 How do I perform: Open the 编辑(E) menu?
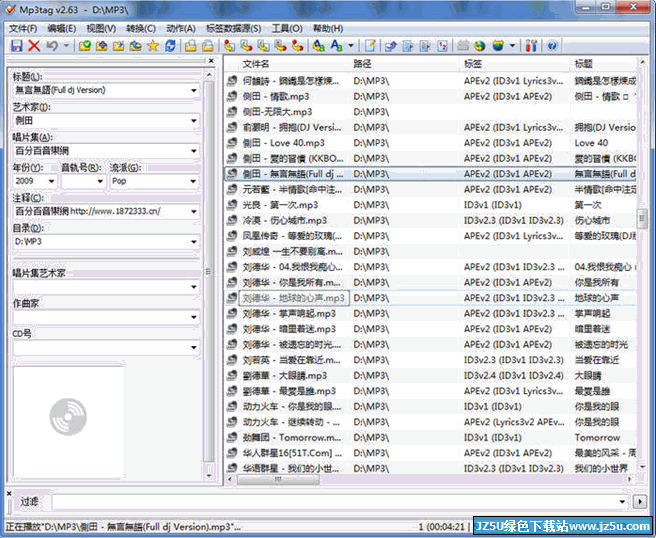coord(62,28)
